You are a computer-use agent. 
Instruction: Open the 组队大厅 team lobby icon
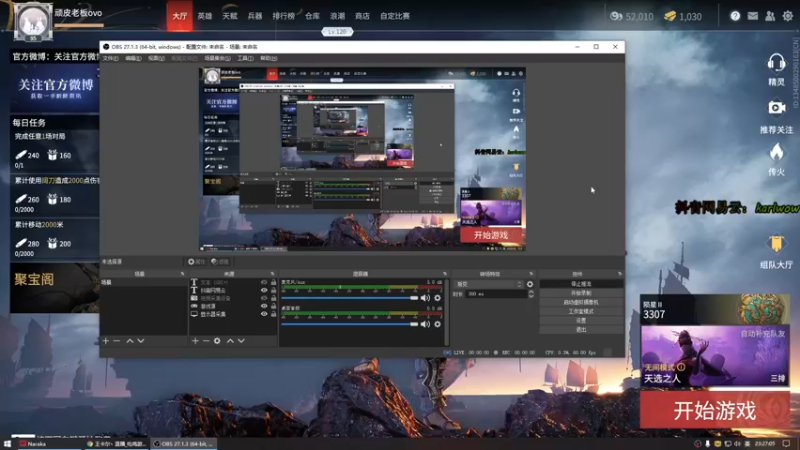(x=776, y=244)
